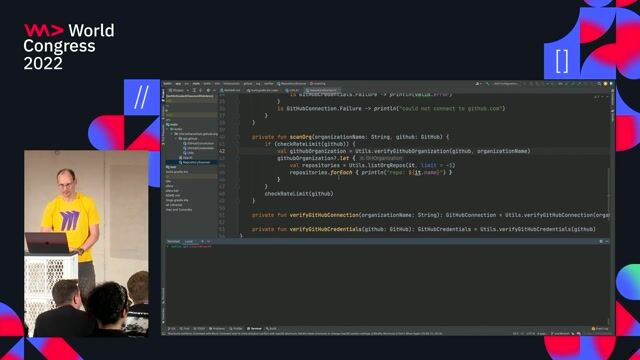The width and height of the screenshot is (640, 360).
Task: Click the Project vertical tab on left edge
Action: 163,94
